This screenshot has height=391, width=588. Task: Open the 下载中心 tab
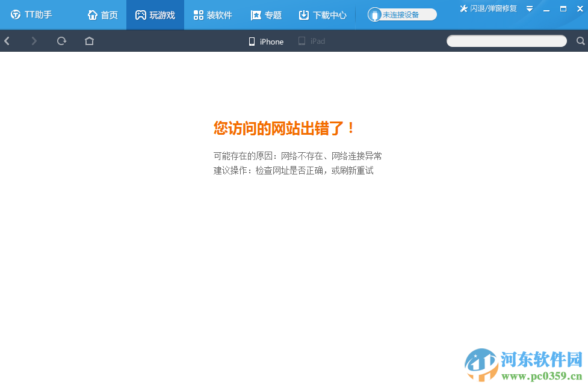pyautogui.click(x=322, y=14)
